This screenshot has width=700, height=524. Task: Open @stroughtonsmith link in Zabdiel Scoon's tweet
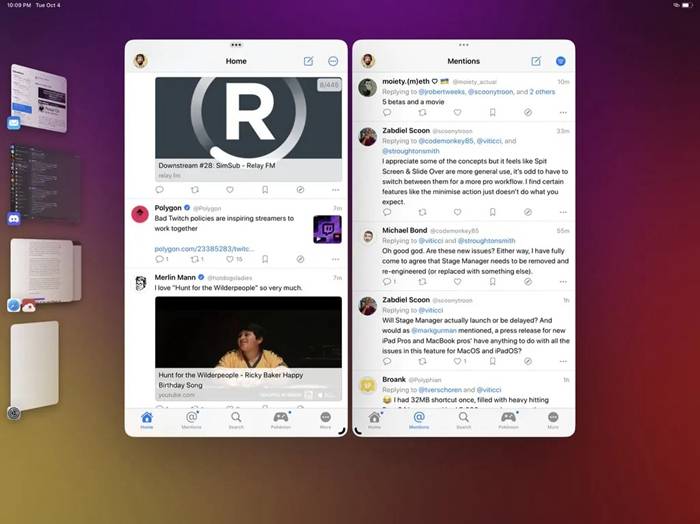411,151
